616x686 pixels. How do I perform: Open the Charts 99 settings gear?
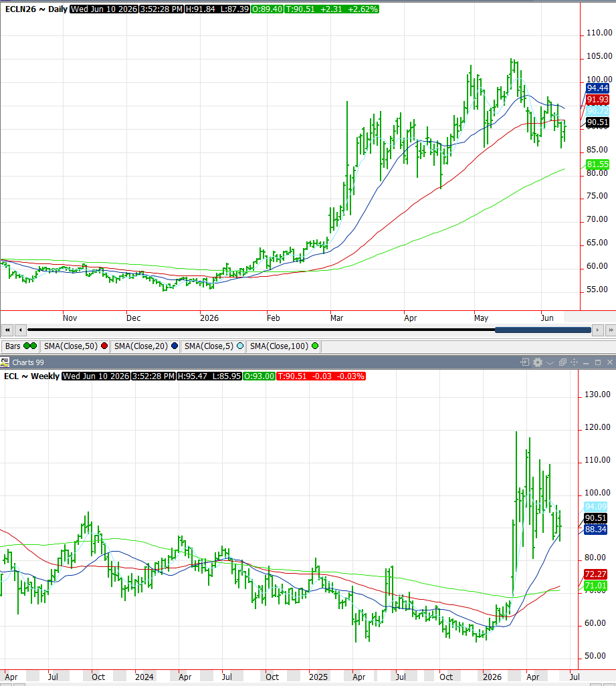pyautogui.click(x=538, y=362)
